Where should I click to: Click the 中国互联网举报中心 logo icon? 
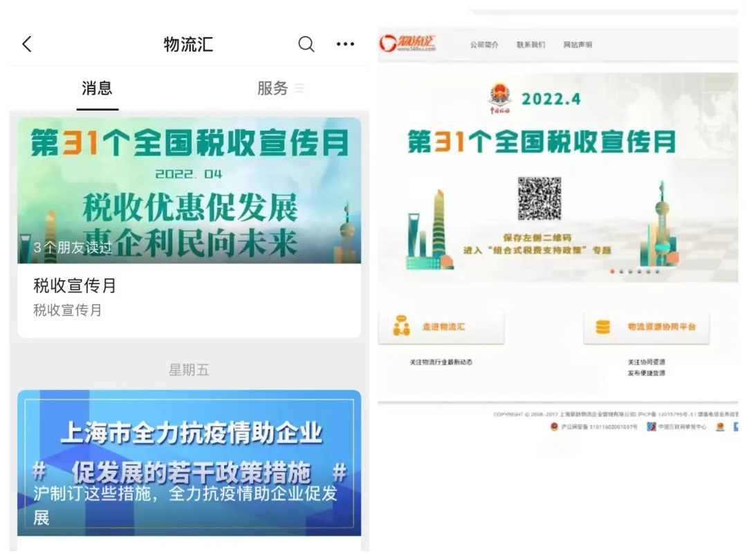[652, 427]
